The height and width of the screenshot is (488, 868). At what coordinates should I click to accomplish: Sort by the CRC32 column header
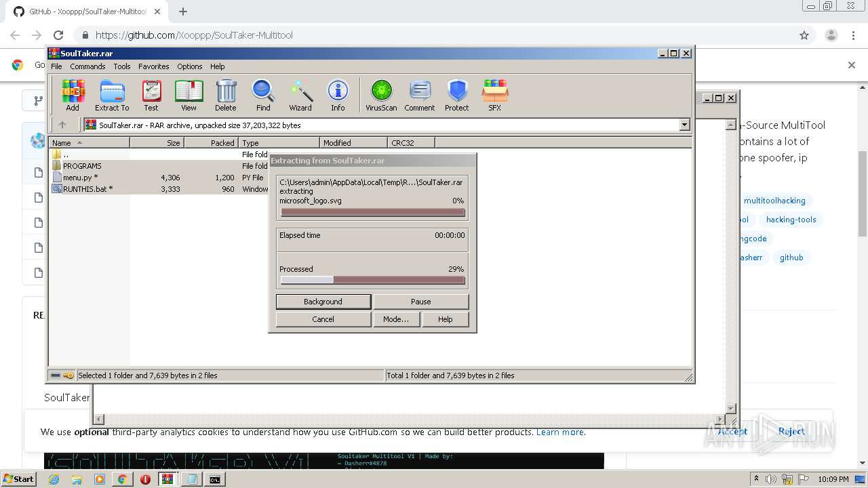tap(411, 142)
